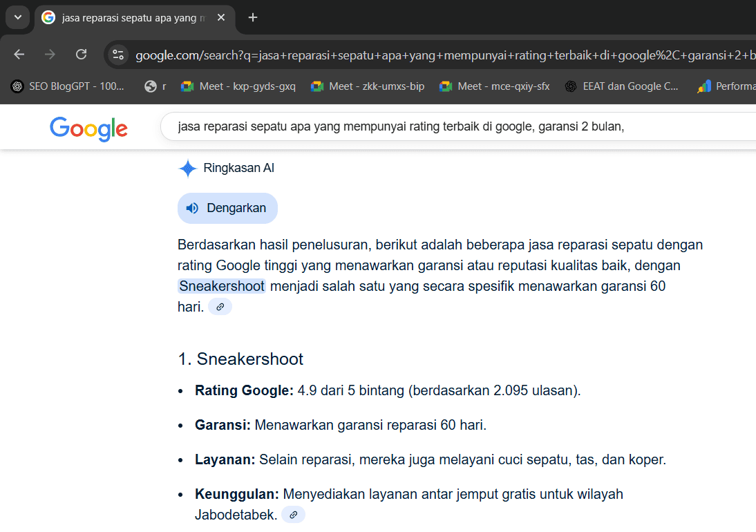This screenshot has height=532, width=756.
Task: Open Meet zkk-umxs-bip bookmark
Action: (368, 86)
